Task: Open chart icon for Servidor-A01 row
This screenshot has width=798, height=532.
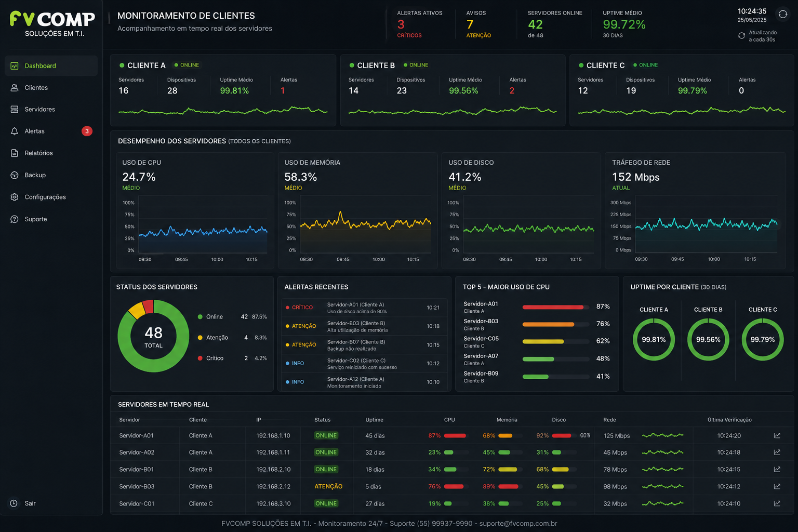Action: (777, 435)
